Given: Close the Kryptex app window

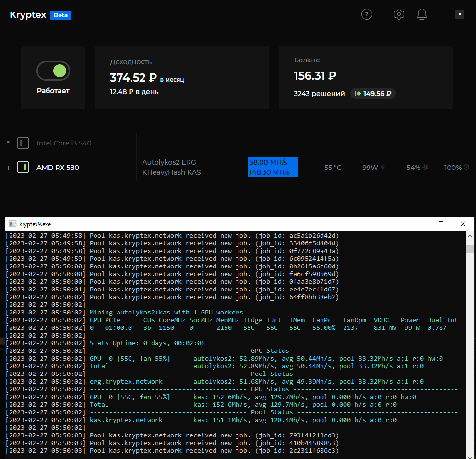Looking at the screenshot, I should pyautogui.click(x=460, y=14).
